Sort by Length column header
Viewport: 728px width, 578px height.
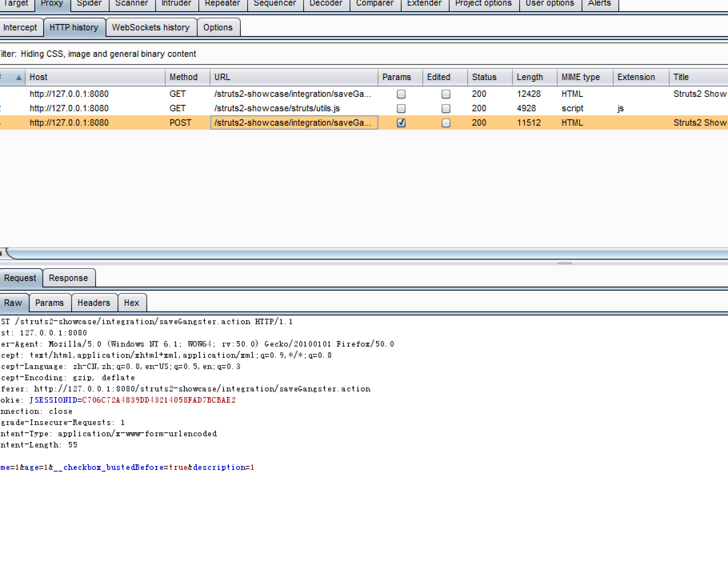pos(535,77)
